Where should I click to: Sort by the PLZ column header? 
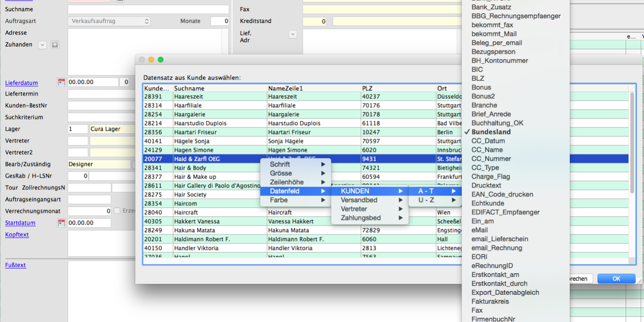[398, 88]
